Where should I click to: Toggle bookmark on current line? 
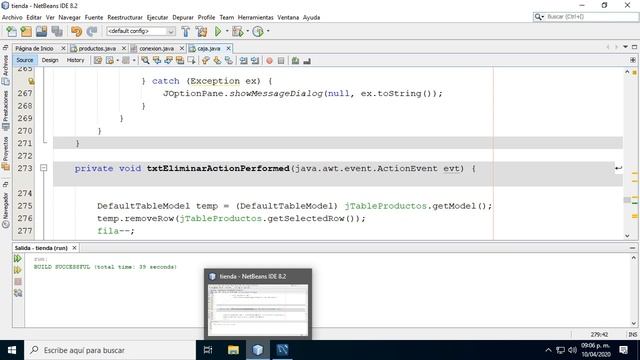[229, 60]
